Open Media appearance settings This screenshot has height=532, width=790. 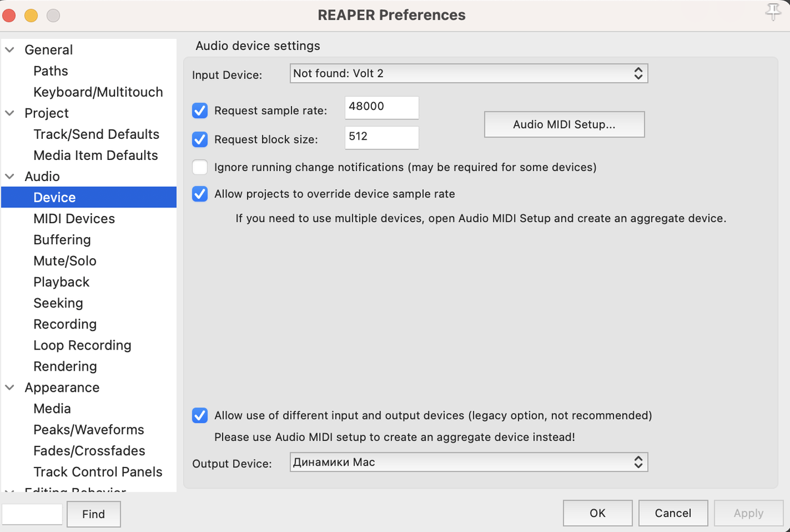coord(52,409)
